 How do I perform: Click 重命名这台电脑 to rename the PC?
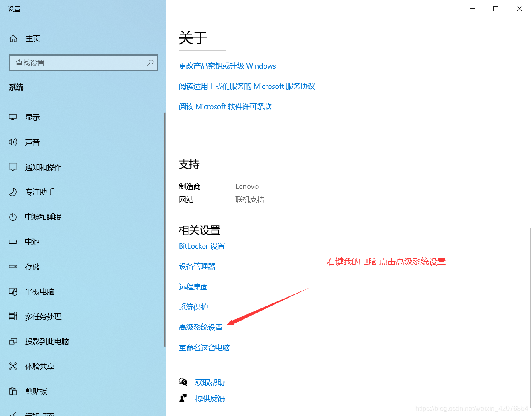tap(205, 348)
